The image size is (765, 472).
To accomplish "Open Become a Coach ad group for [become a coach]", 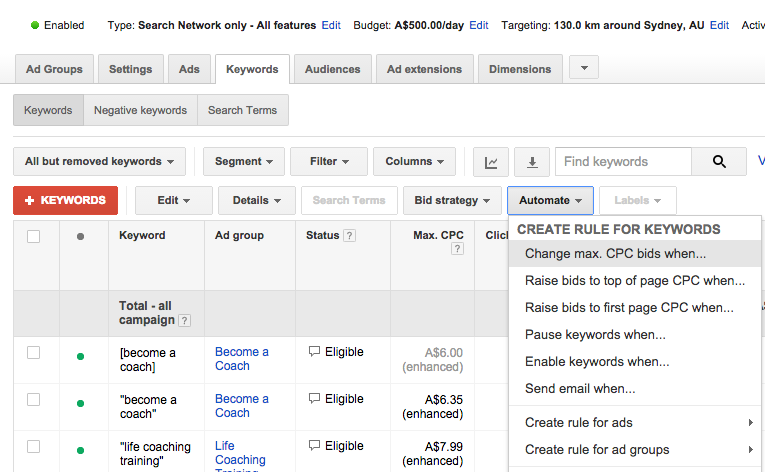I will [242, 359].
